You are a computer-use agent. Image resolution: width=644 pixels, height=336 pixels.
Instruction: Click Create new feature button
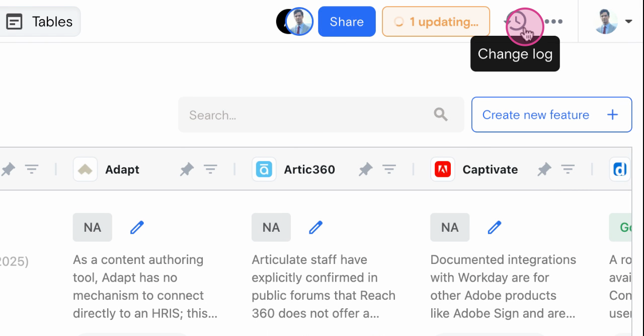551,115
